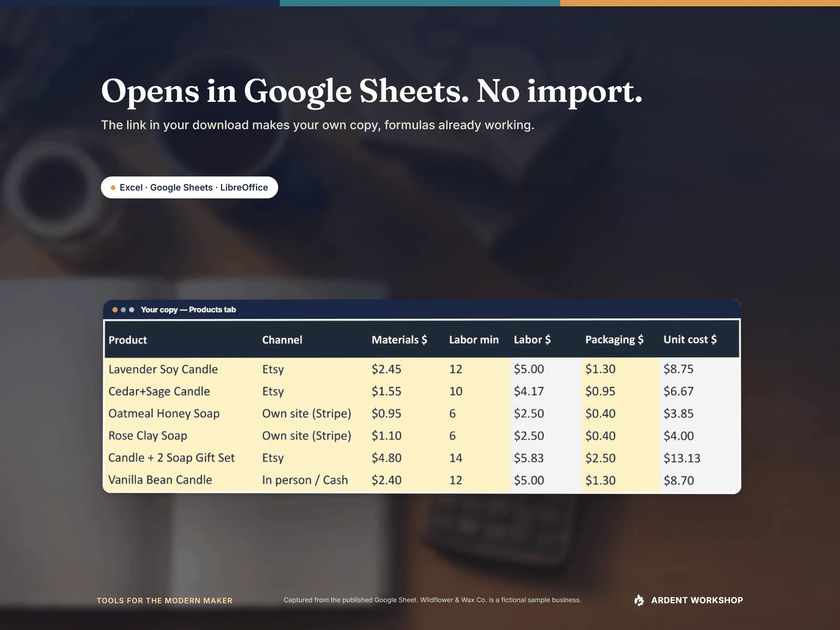The height and width of the screenshot is (630, 840).
Task: Click the $13.13 unit cost cell
Action: tap(682, 458)
